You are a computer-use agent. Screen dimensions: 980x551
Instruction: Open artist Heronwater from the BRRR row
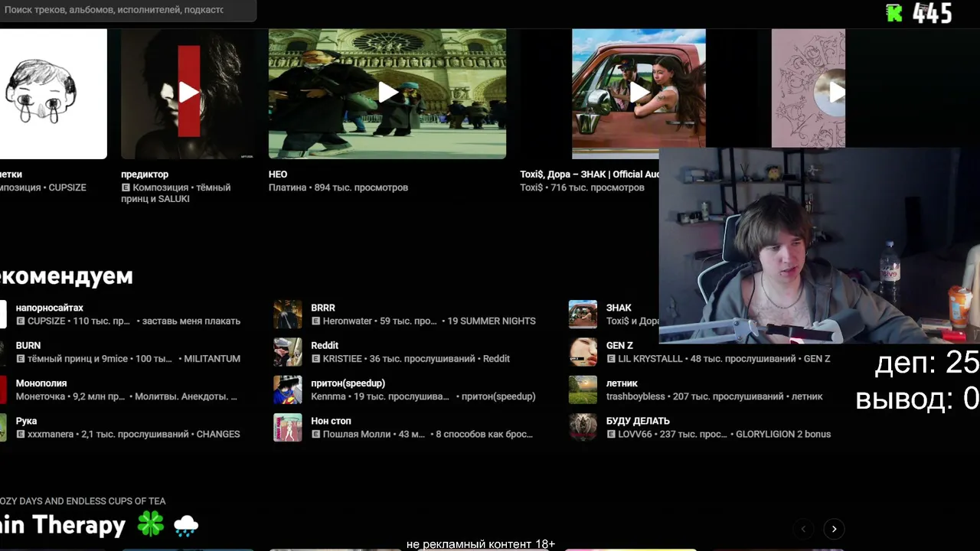[x=348, y=321]
